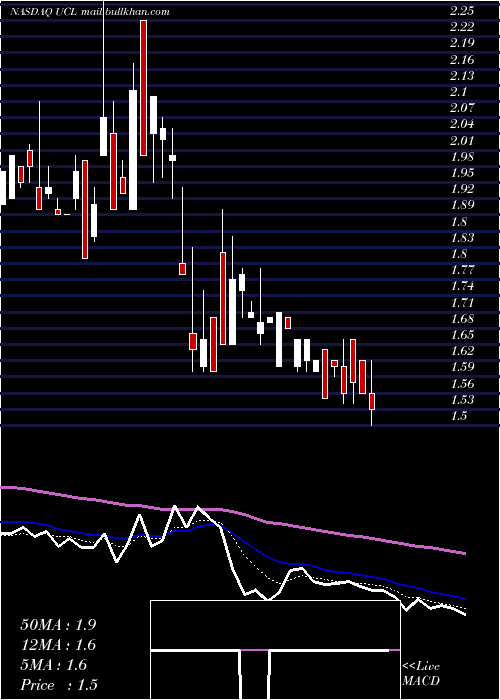Screen dimensions: 500x700
Task: Select the 5MA : 1.6 readout
Action: (x=54, y=665)
